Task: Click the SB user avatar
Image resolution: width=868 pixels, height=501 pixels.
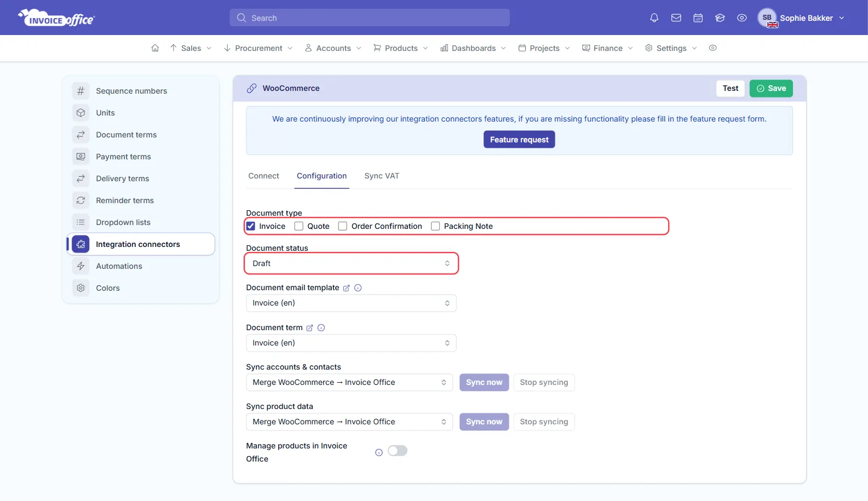Action: pyautogui.click(x=767, y=18)
